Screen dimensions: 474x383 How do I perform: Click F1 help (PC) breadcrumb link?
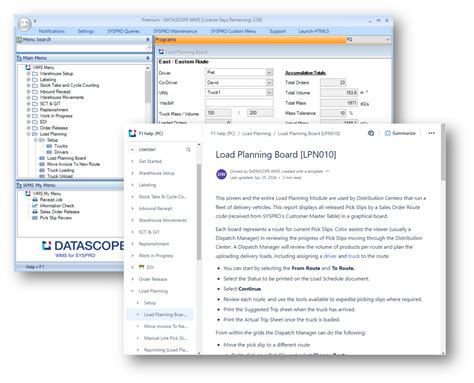223,134
